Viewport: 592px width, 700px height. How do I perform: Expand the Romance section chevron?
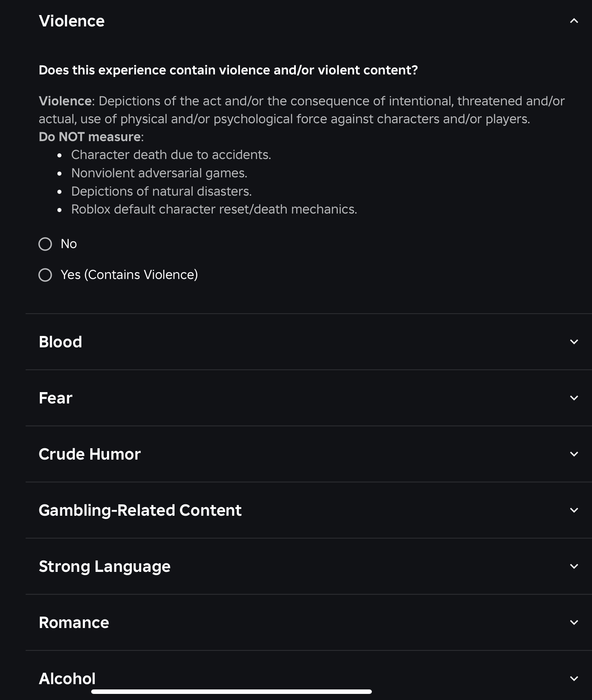tap(574, 622)
